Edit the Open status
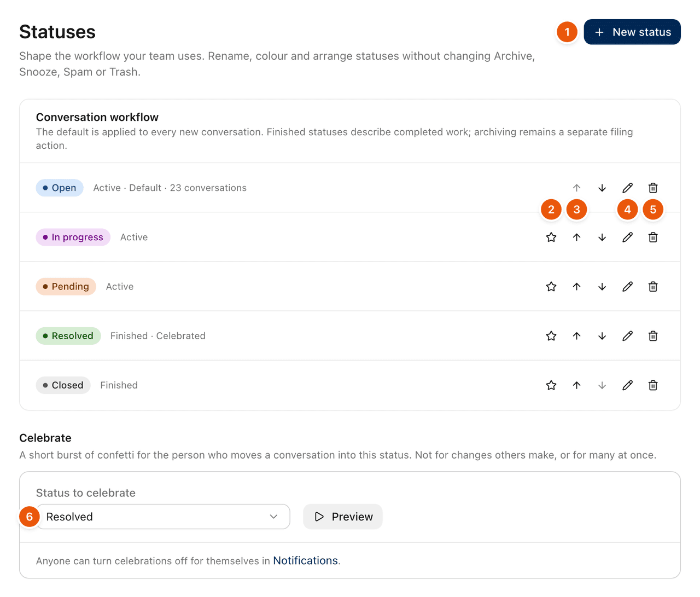This screenshot has height=597, width=700. (x=627, y=188)
